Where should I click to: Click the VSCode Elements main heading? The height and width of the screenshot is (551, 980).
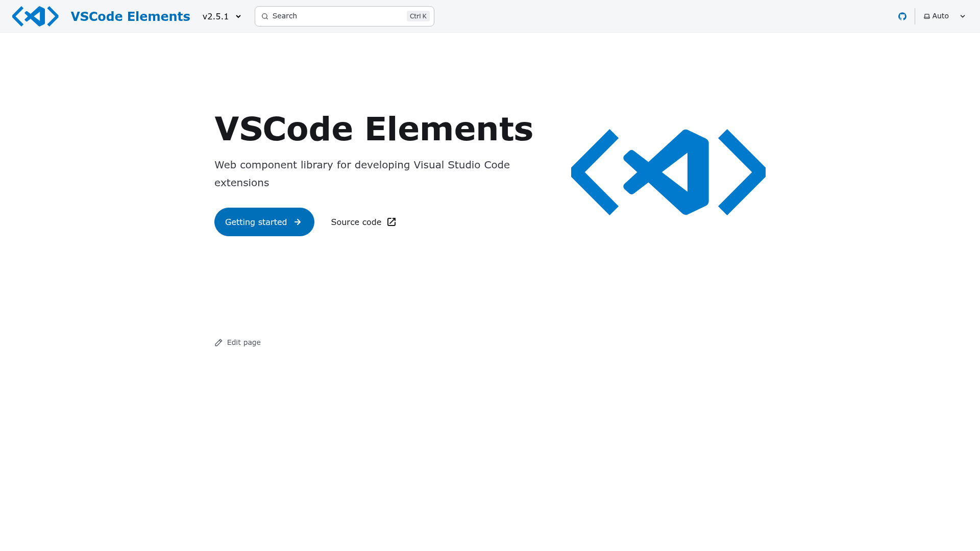coord(374,129)
